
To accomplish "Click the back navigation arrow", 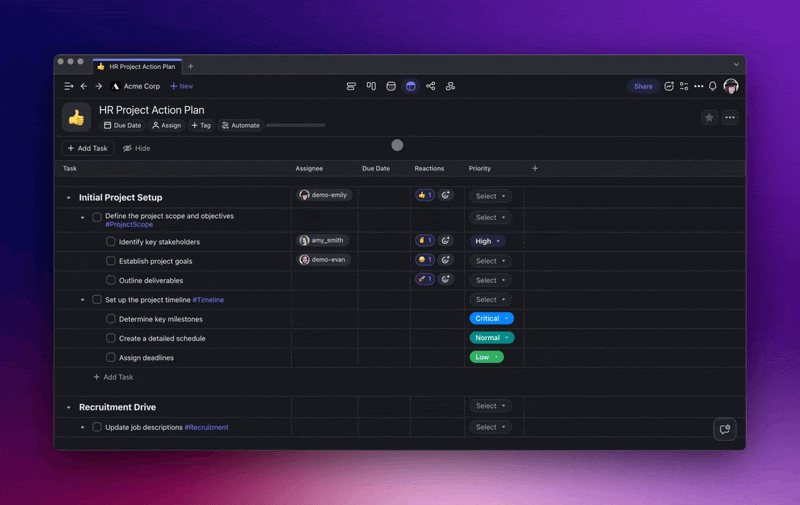I will [x=84, y=86].
